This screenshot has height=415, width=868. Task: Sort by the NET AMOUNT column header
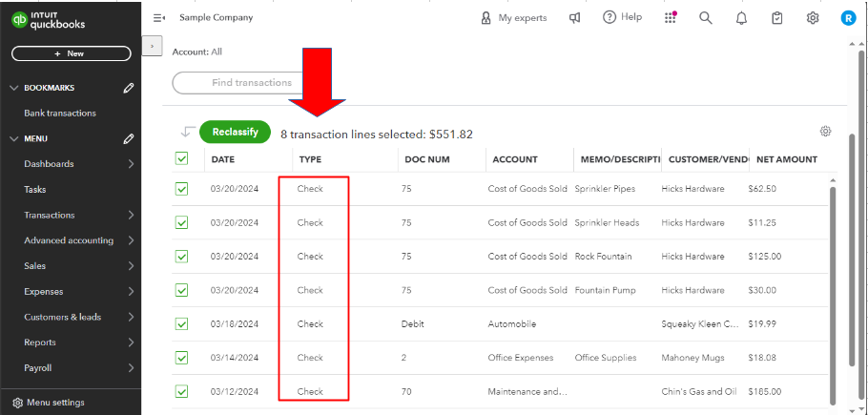(787, 159)
